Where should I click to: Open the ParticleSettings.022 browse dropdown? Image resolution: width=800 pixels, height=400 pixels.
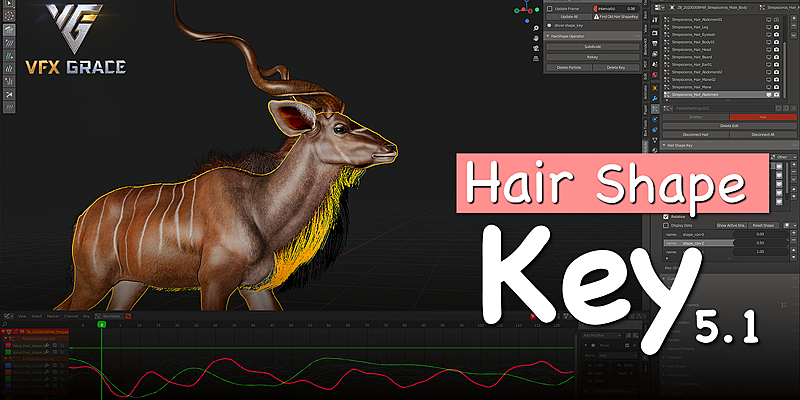(668, 109)
